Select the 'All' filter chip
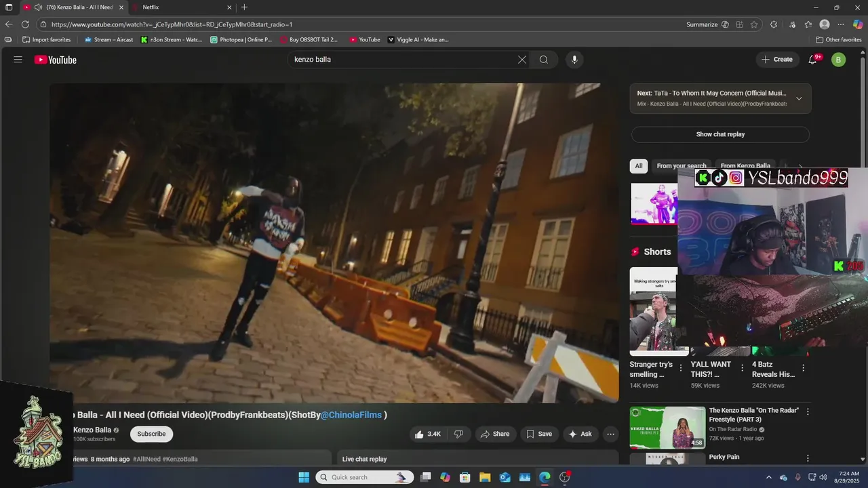Viewport: 868px width, 488px height. [639, 165]
